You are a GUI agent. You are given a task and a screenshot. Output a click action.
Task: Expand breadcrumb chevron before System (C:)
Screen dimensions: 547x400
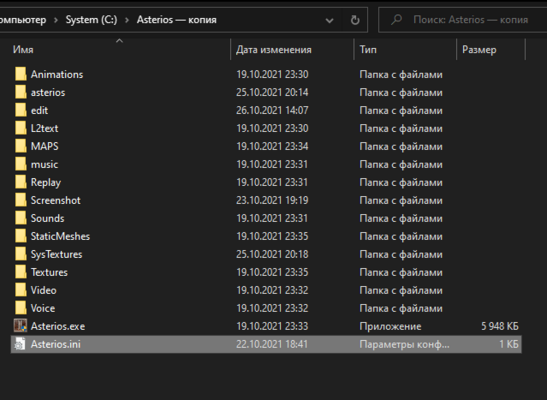[x=56, y=20]
